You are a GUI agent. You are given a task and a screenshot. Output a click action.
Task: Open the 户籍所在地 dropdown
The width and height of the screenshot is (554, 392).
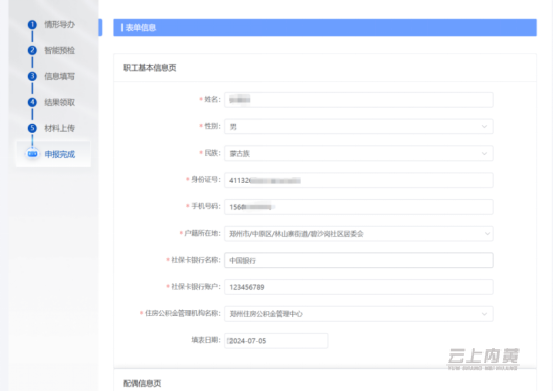click(x=359, y=234)
